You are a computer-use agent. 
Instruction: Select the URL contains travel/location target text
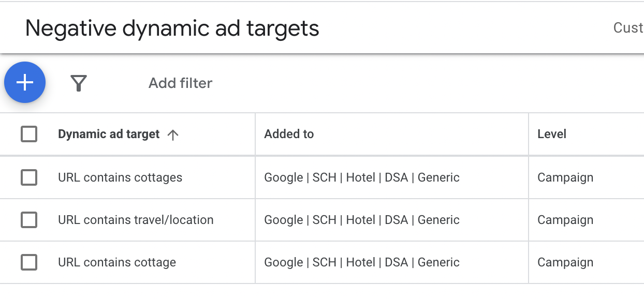[x=136, y=220]
